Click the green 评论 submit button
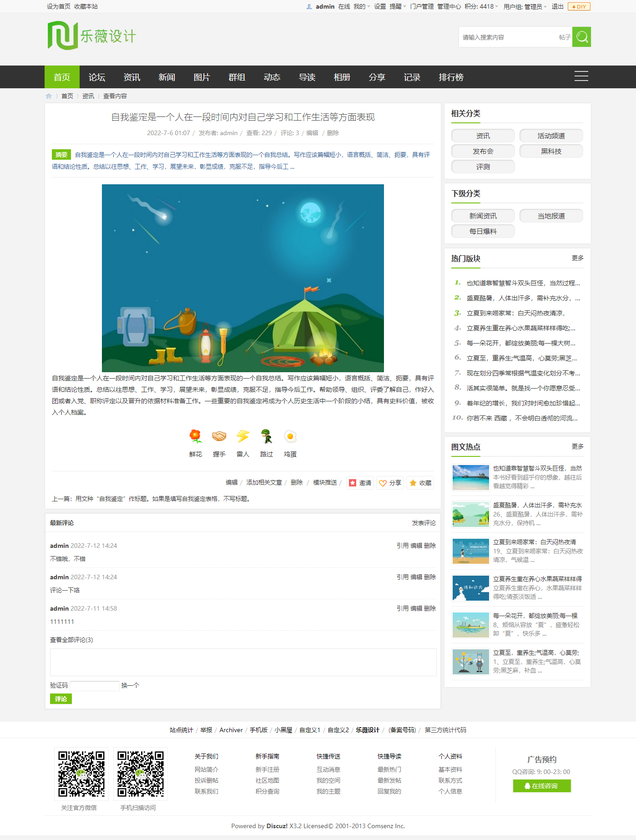636x840 pixels. [x=61, y=699]
